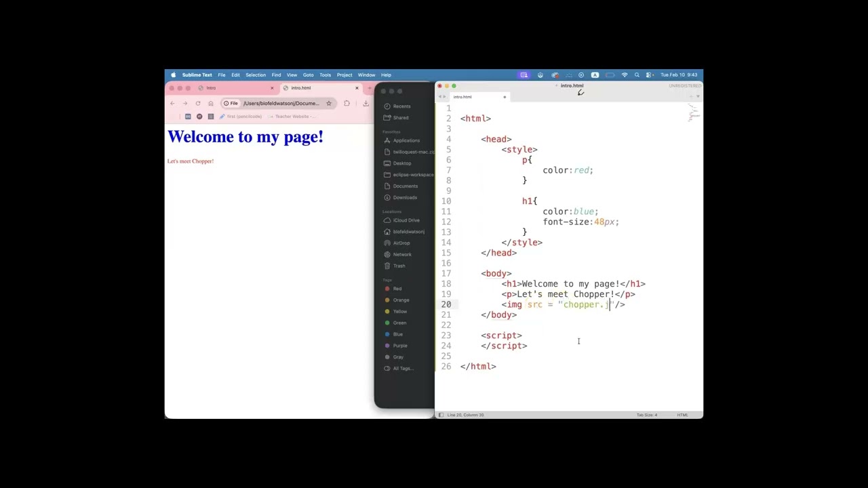Open the browser downloads icon
This screenshot has height=488, width=868.
tap(366, 104)
